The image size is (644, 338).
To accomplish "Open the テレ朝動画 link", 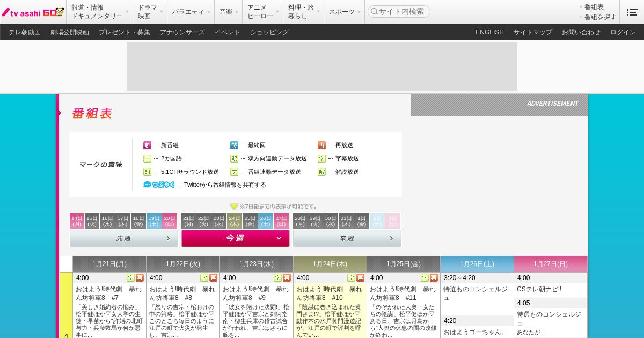I will coord(25,32).
